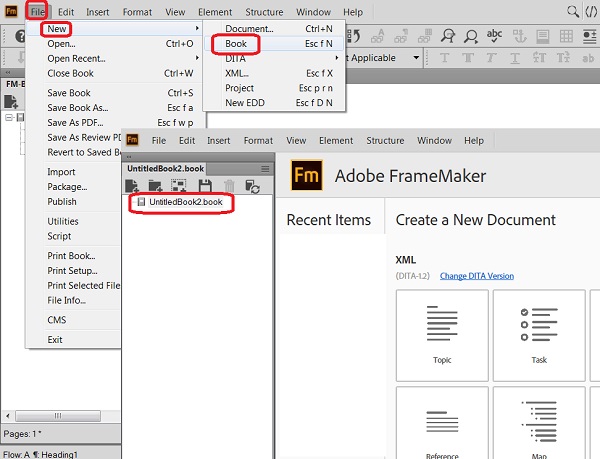Click Add File icon in UntitledBook2 panel
The width and height of the screenshot is (600, 459).
[132, 186]
